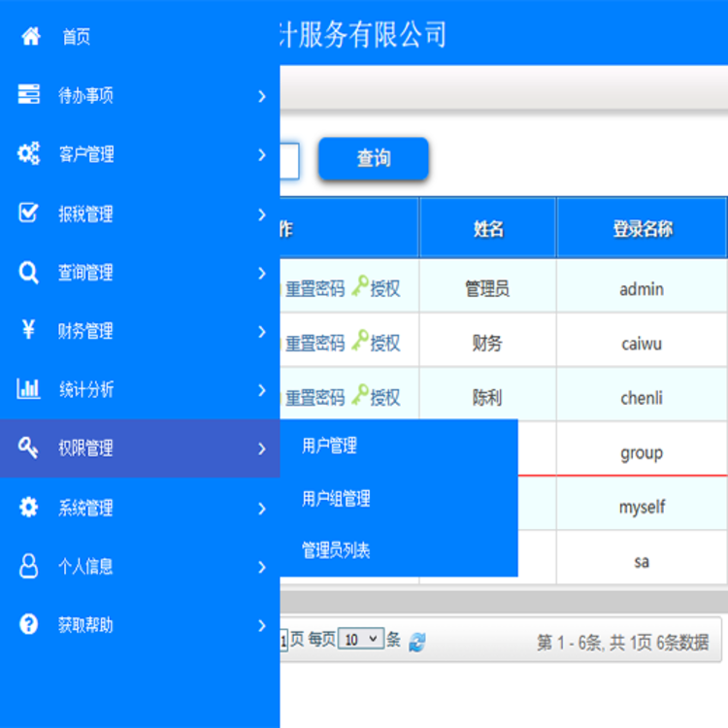Click the question mark icon for 获取帮助

point(29,624)
